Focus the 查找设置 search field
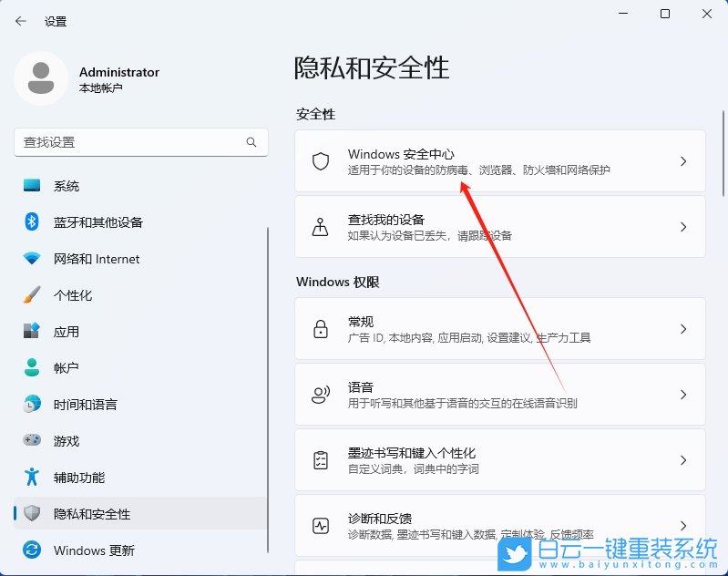 coord(141,142)
